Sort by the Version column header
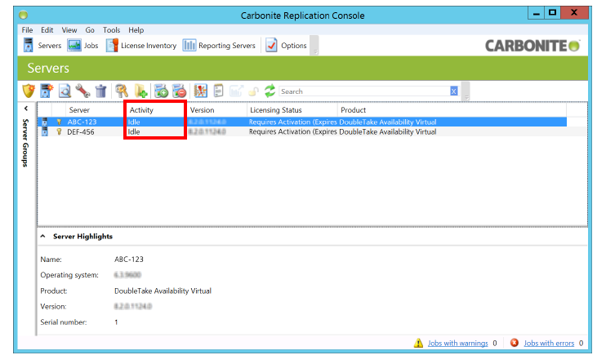Viewport: 606px width, 364px height. [x=216, y=110]
